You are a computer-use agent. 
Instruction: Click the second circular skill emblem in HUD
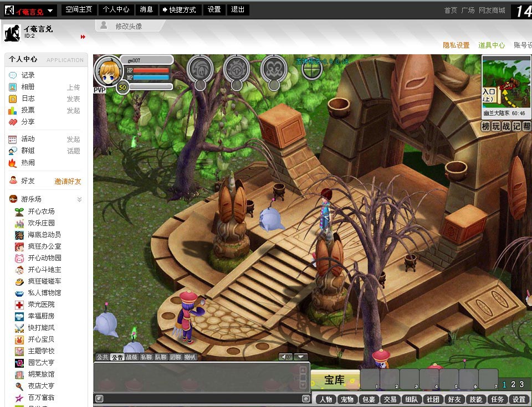point(237,70)
